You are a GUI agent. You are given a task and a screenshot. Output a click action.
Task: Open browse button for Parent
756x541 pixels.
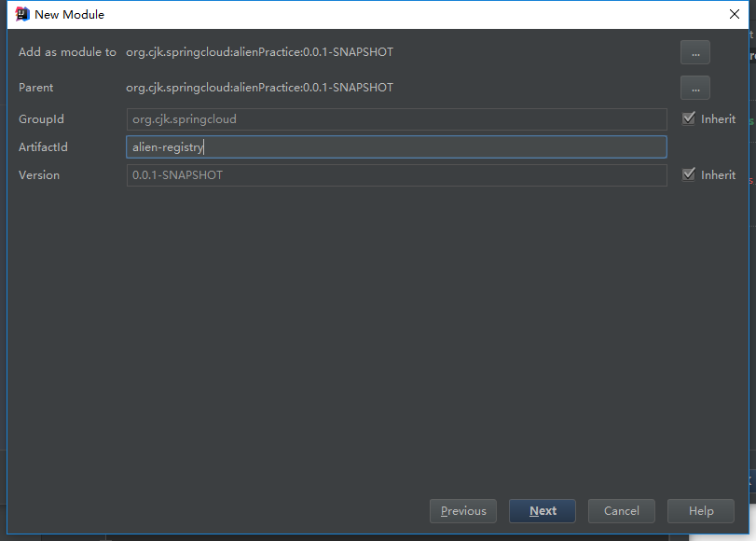pos(694,88)
